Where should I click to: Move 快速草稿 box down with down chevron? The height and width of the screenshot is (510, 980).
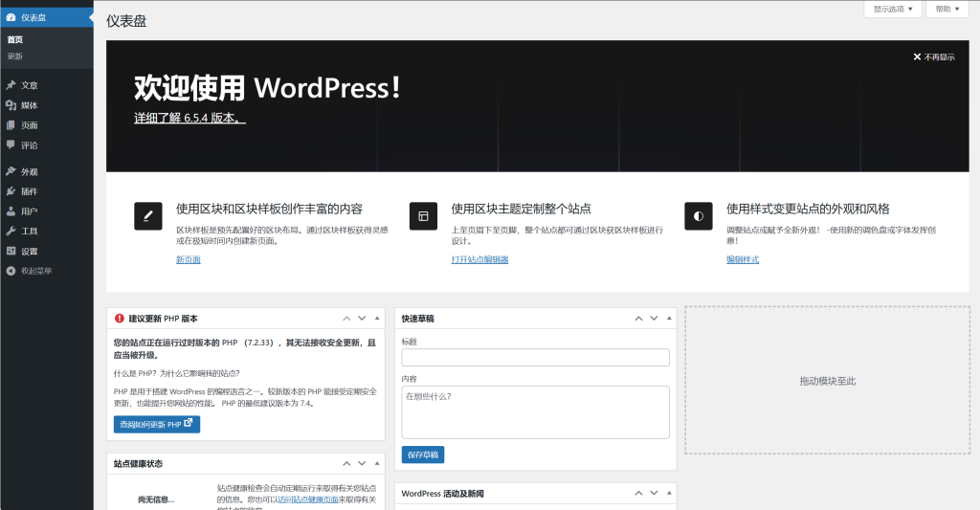(654, 318)
